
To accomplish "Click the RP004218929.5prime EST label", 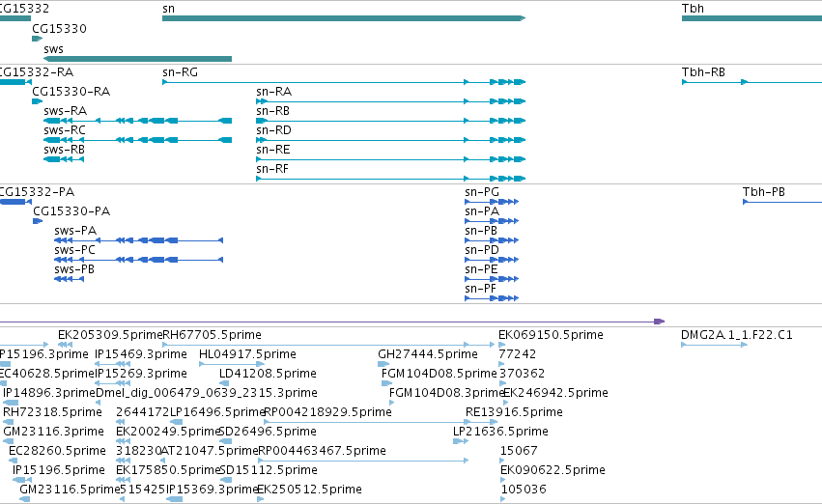I will click(x=327, y=412).
